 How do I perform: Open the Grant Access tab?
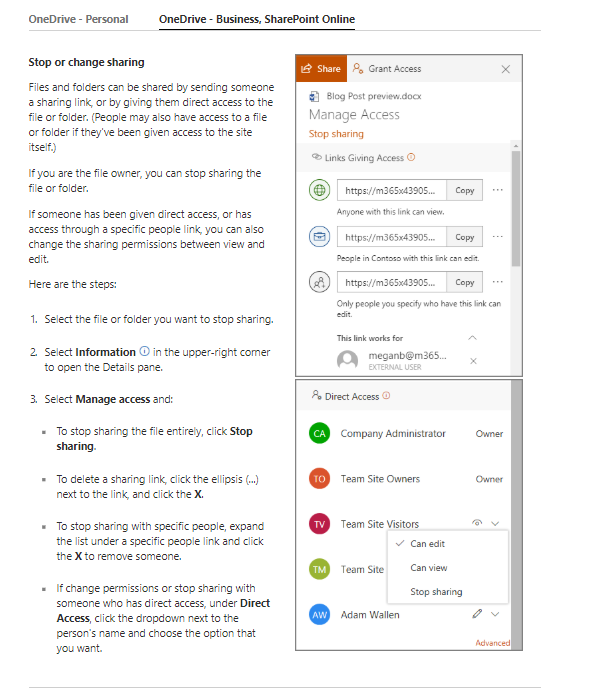pos(387,68)
